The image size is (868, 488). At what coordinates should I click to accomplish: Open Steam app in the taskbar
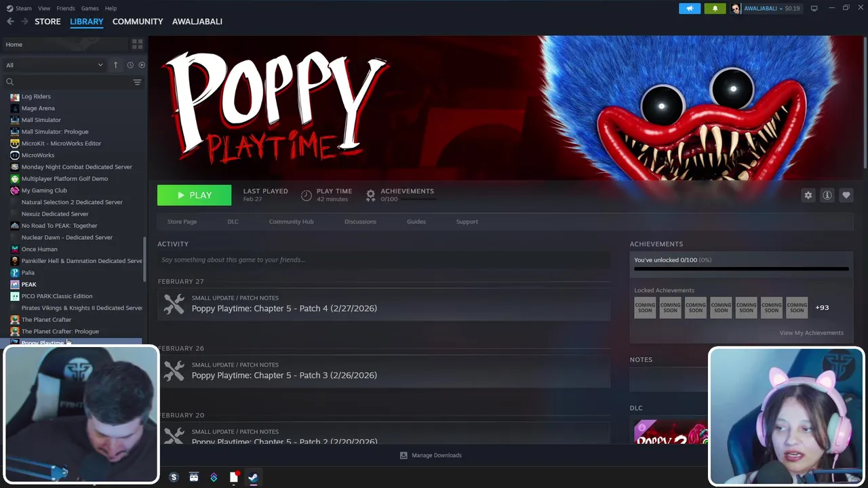[253, 477]
